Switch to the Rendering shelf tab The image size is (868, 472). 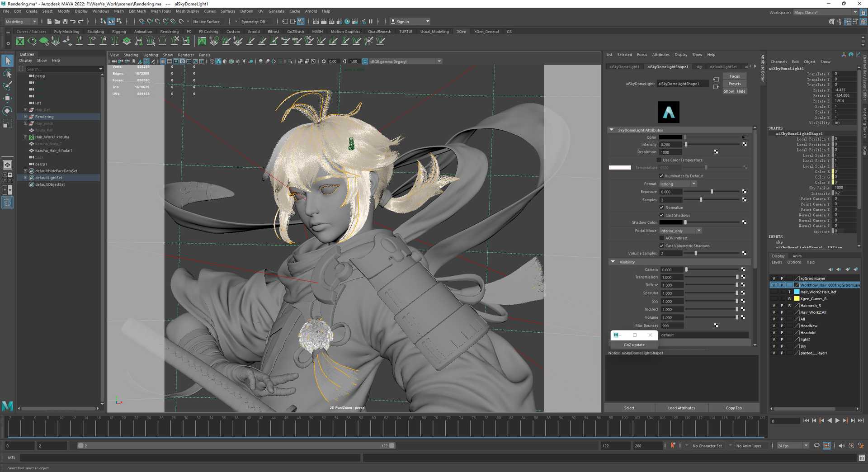[169, 32]
